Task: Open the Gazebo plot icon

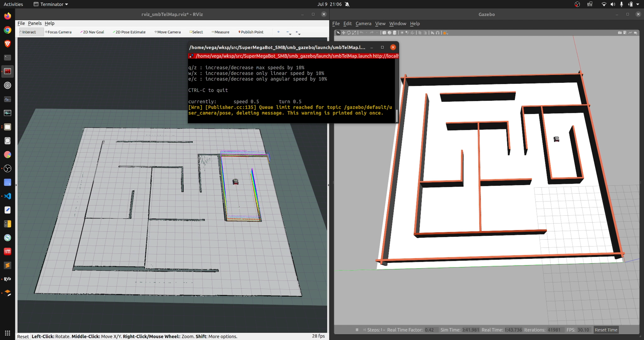Action: point(630,33)
